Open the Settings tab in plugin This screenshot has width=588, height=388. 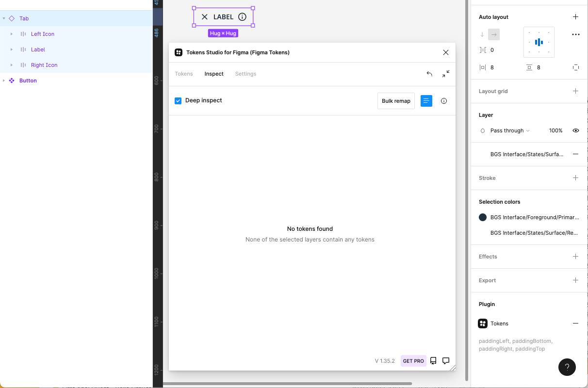point(245,74)
